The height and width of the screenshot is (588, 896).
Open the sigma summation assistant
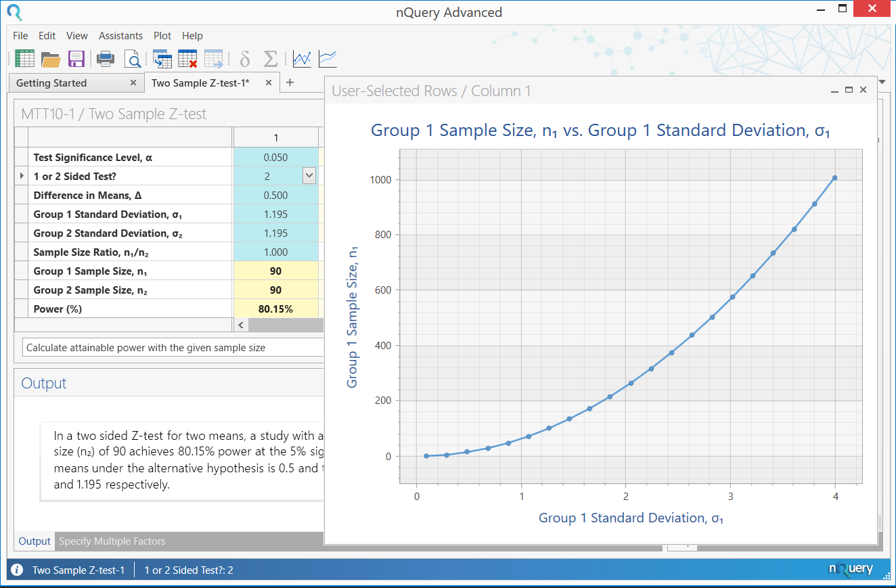coord(270,59)
